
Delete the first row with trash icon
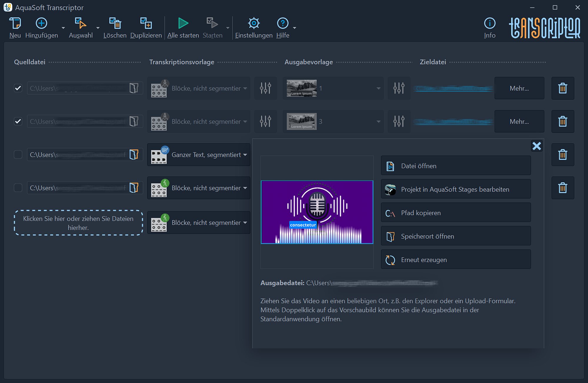tap(563, 88)
